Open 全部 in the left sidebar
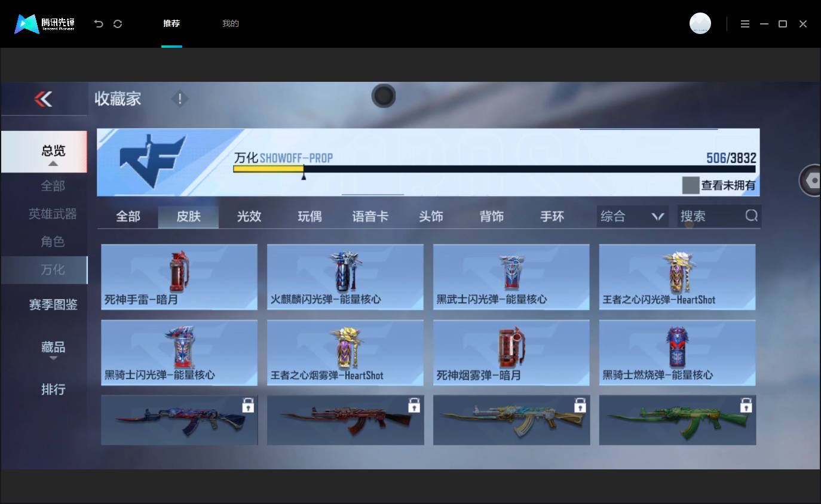Image resolution: width=821 pixels, height=504 pixels. click(53, 186)
